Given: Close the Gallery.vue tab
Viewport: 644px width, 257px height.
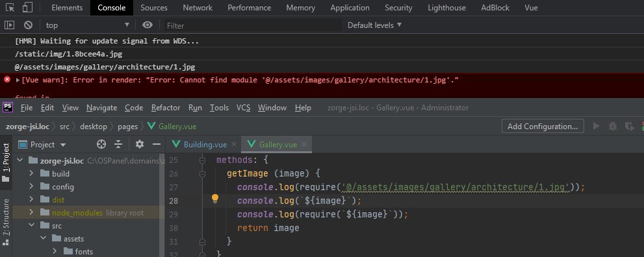Looking at the screenshot, I should pos(304,145).
